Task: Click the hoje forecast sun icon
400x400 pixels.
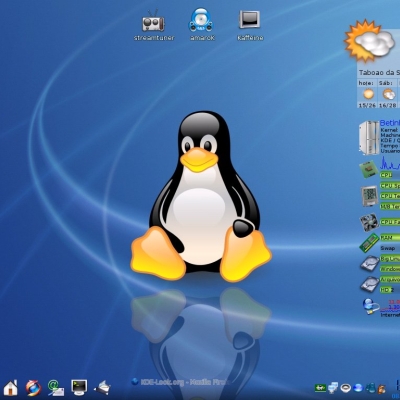Action: point(368,94)
